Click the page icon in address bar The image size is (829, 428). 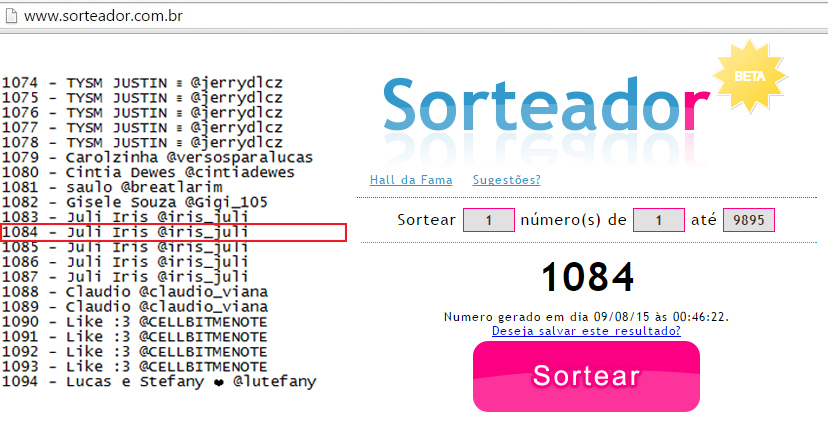coord(11,16)
